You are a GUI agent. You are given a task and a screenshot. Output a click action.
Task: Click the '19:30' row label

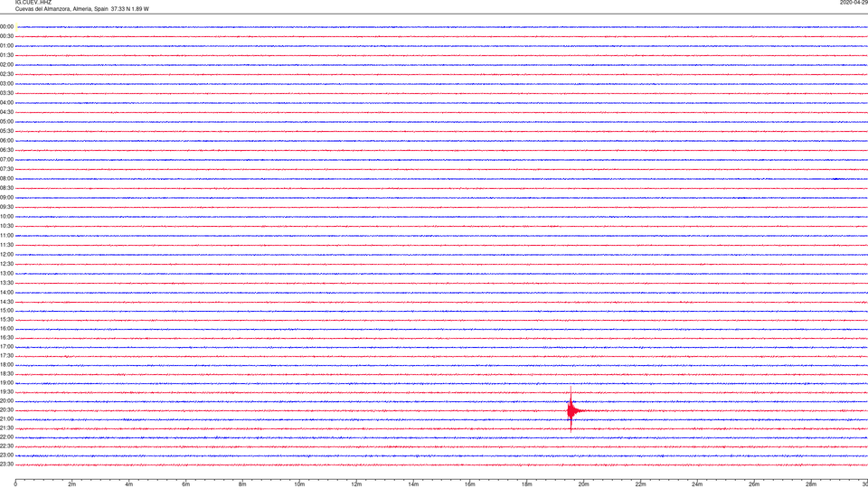pos(6,392)
